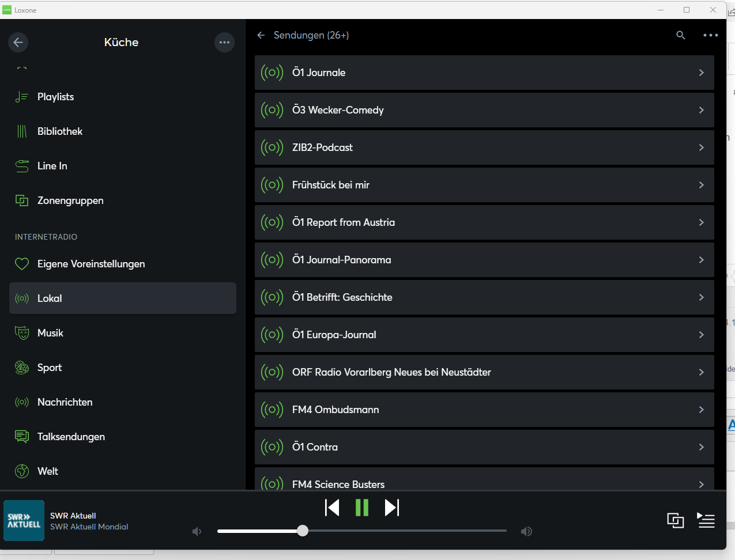Skip to the next track
735x560 pixels.
392,508
